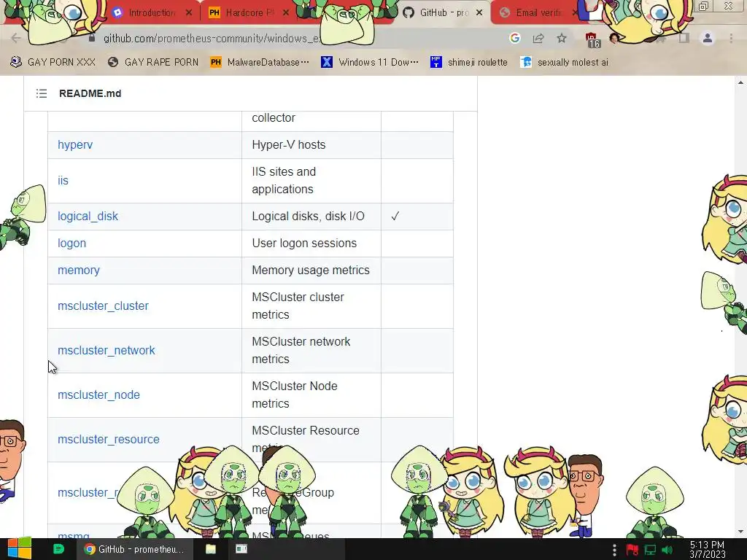Click the round avatar extension icon
The image size is (747, 560).
pyautogui.click(x=614, y=38)
